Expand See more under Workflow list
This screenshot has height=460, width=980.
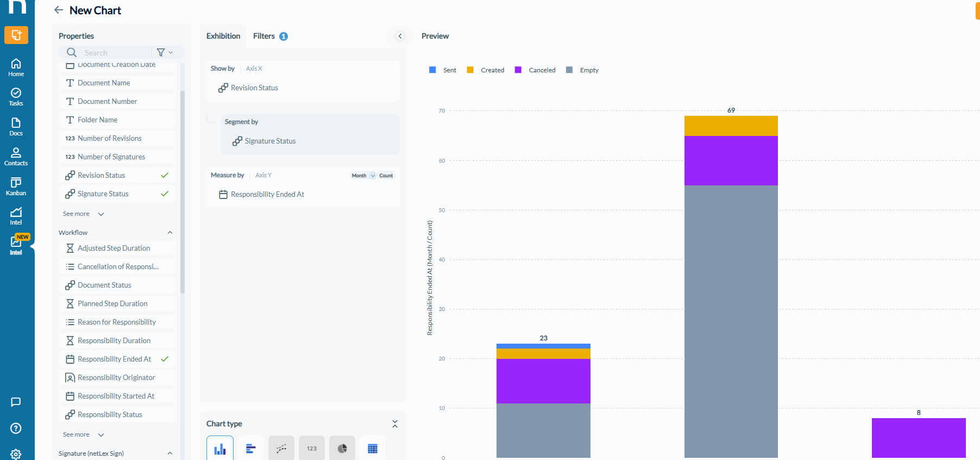tap(83, 434)
